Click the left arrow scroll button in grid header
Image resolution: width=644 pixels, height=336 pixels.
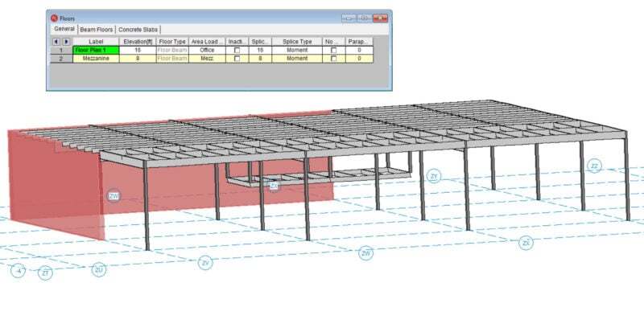[x=56, y=40]
